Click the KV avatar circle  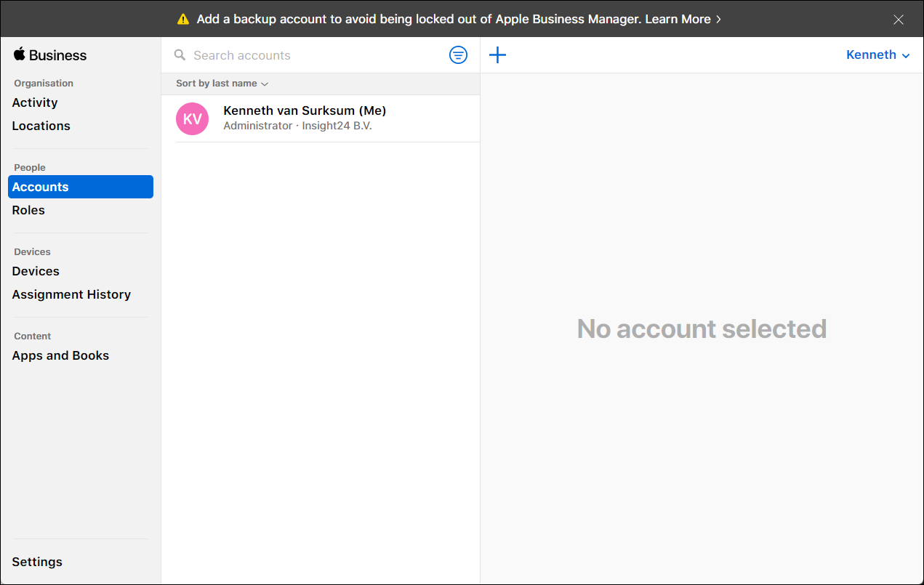[193, 118]
